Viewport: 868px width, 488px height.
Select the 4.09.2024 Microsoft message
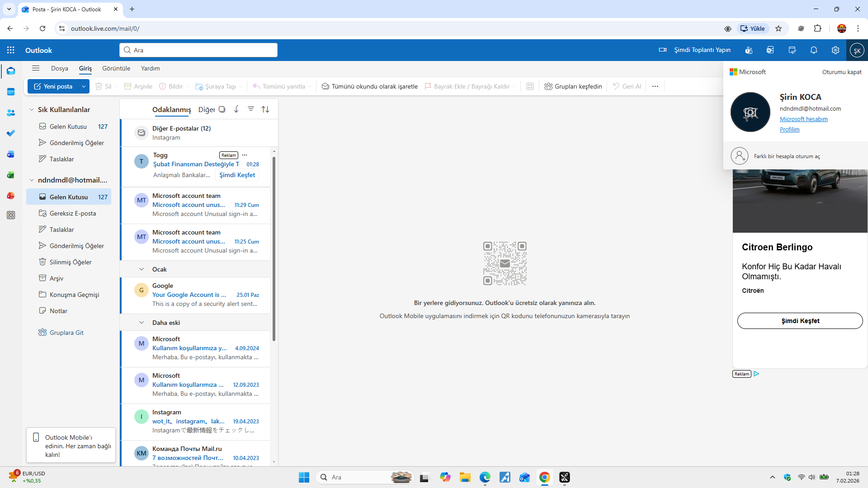point(195,348)
